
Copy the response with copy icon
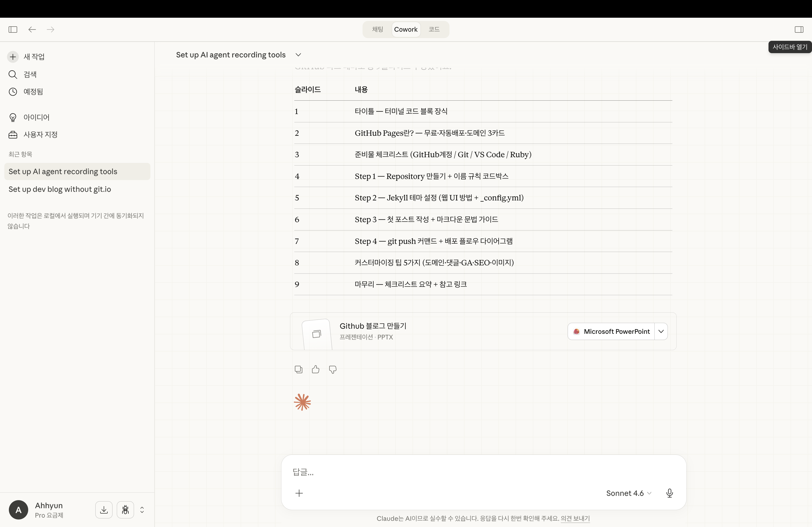click(x=298, y=369)
